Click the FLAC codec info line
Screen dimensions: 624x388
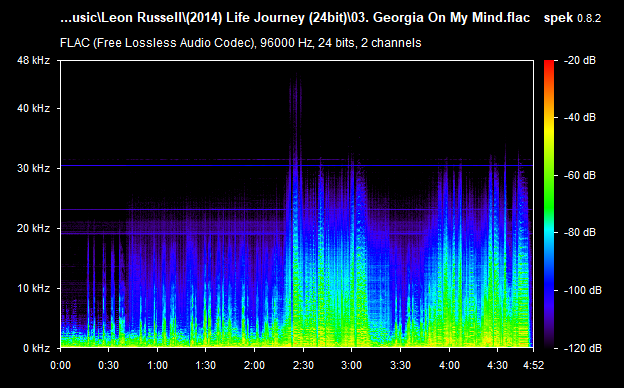tap(240, 43)
